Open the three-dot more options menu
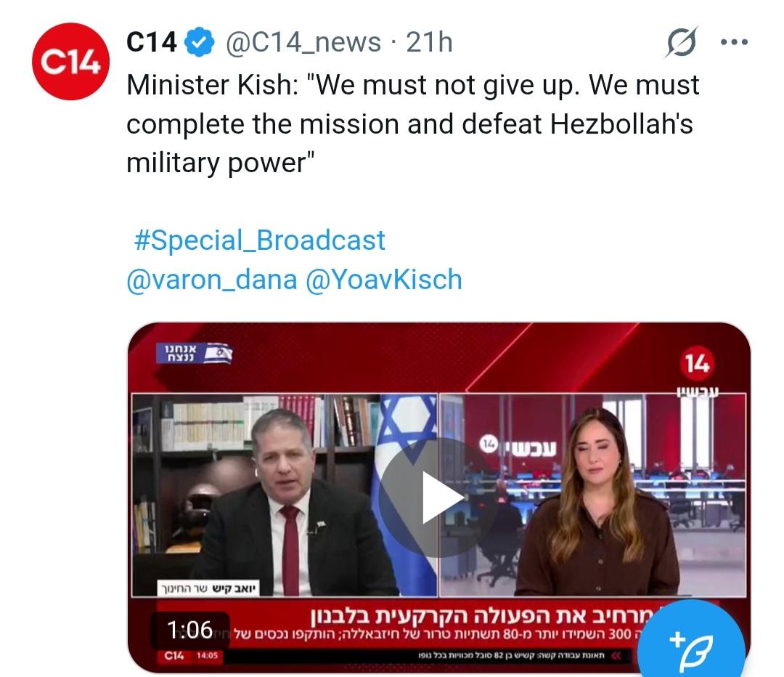The image size is (784, 677). click(x=734, y=42)
